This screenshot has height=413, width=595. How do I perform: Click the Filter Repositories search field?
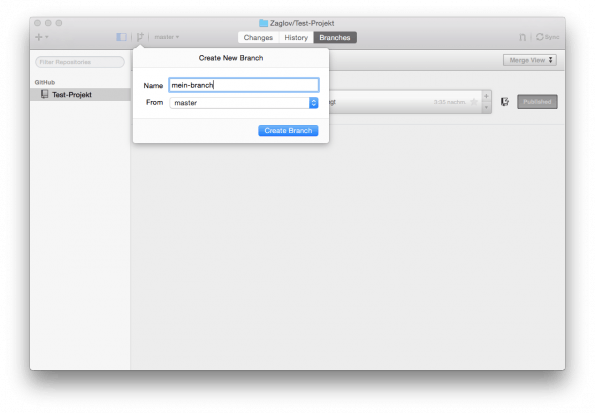pos(80,62)
